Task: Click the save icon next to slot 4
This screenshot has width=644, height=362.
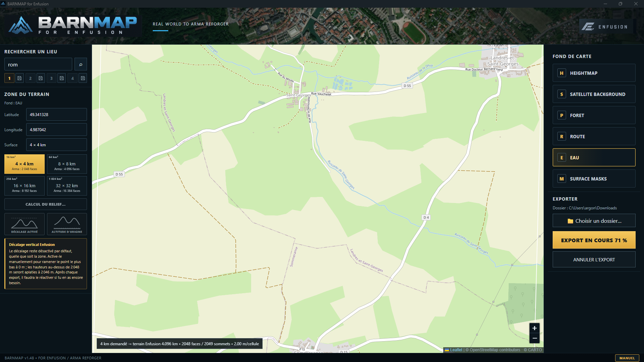Action: point(83,78)
